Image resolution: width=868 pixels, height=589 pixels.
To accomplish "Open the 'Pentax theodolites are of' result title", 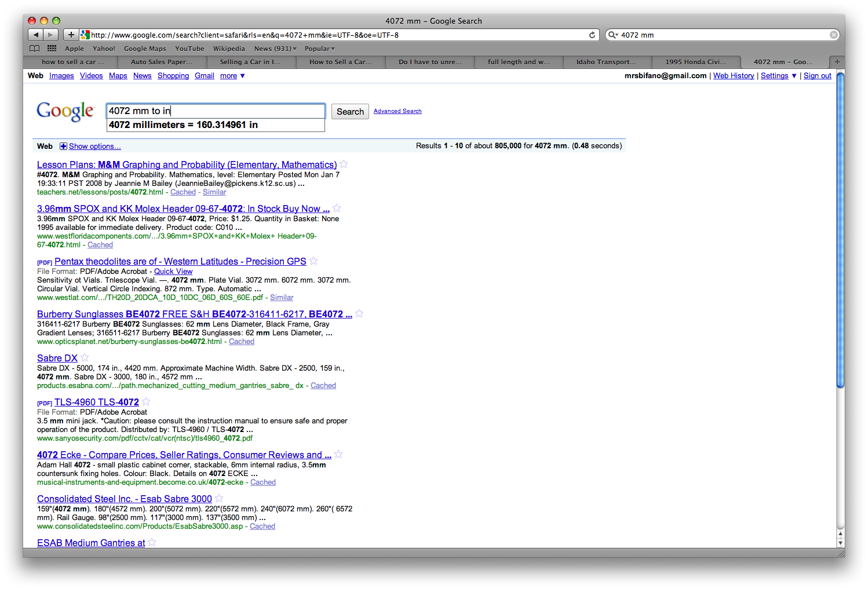I will (180, 262).
